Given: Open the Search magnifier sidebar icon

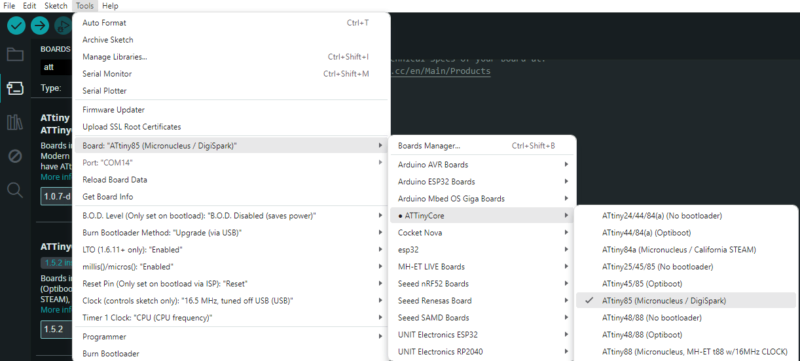Looking at the screenshot, I should 15,190.
